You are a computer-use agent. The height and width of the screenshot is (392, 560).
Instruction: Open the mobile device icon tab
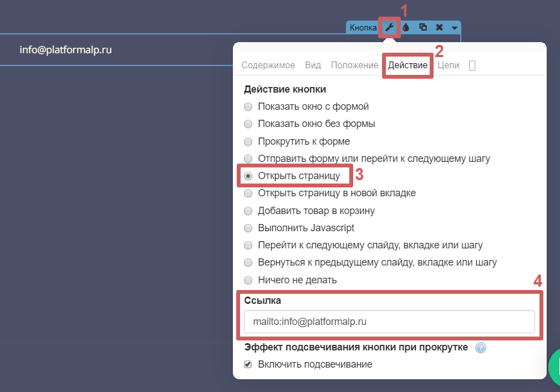(x=472, y=65)
